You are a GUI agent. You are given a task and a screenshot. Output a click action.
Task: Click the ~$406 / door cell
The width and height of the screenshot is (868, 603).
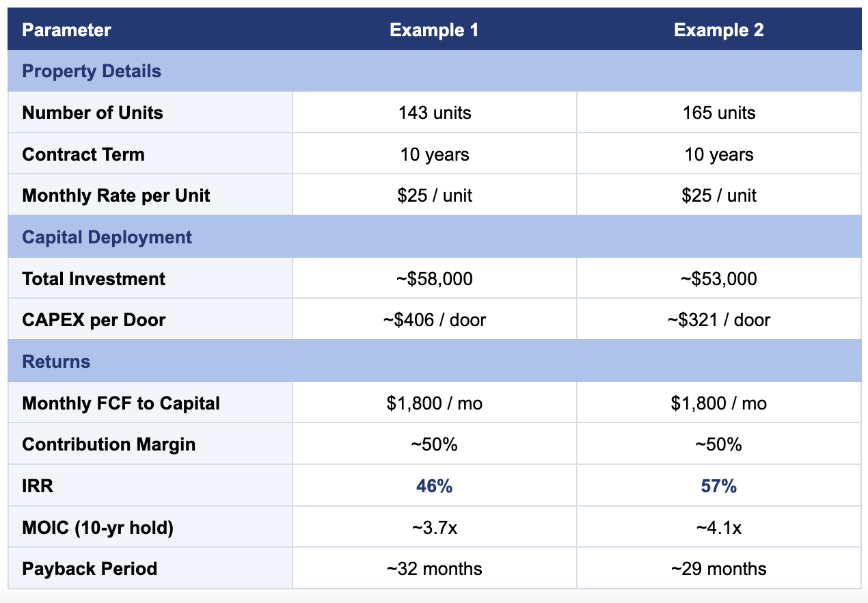[x=435, y=320]
